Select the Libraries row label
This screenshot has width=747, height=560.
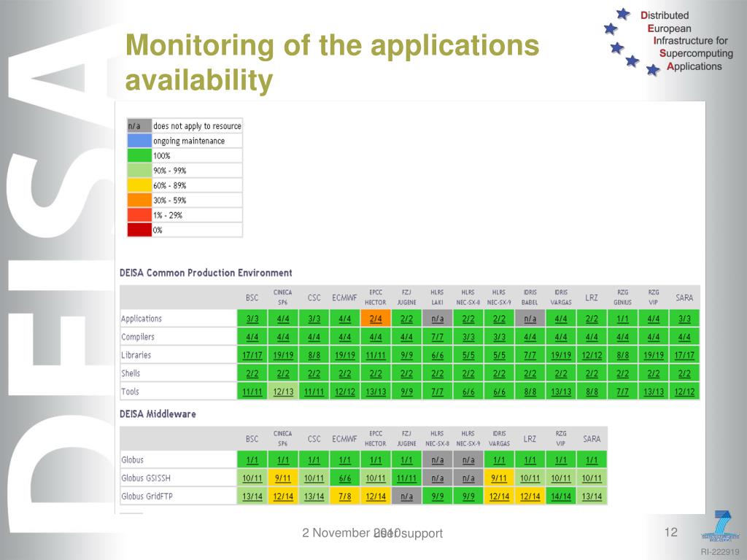136,355
